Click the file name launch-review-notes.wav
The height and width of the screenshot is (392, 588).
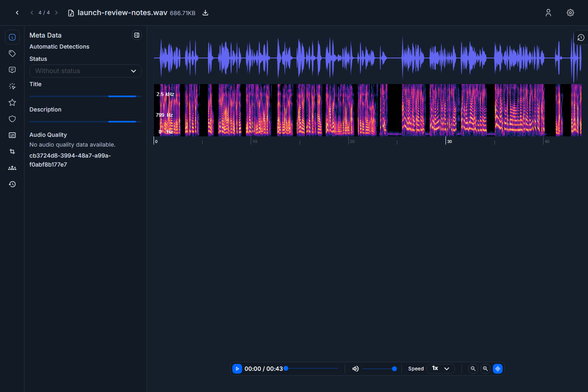[x=122, y=13]
